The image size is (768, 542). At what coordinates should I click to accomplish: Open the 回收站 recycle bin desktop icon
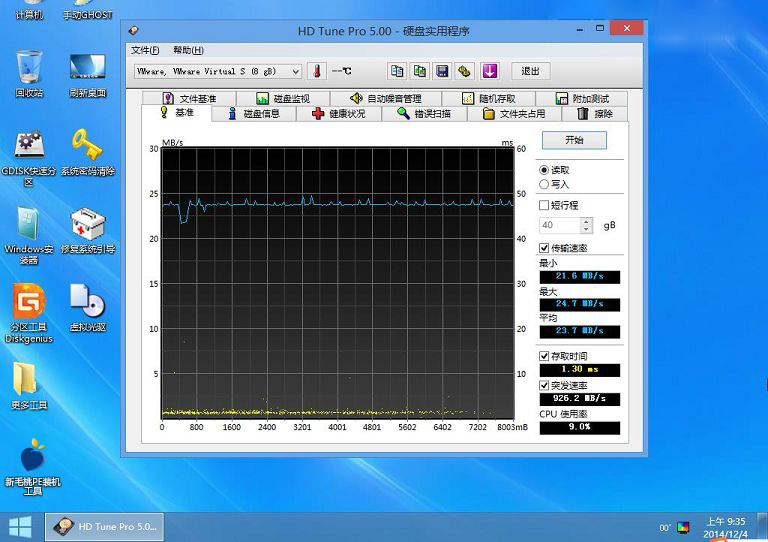click(x=29, y=73)
